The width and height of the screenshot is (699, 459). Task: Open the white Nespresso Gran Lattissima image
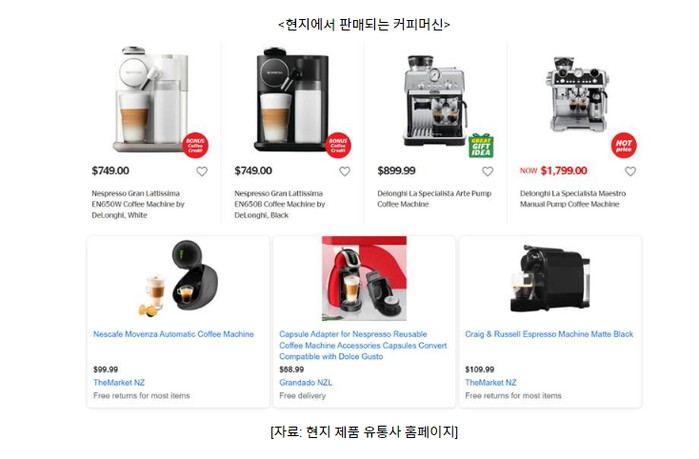pos(152,99)
